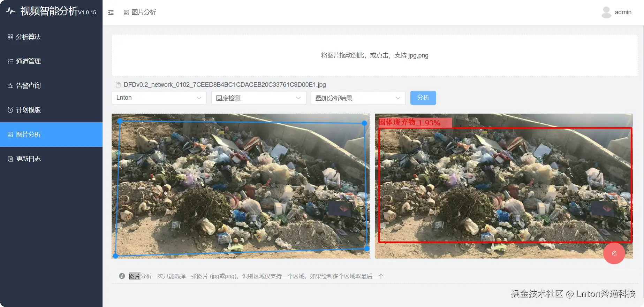Click the 通道管理 list icon in sidebar
This screenshot has height=307, width=644.
(10, 61)
